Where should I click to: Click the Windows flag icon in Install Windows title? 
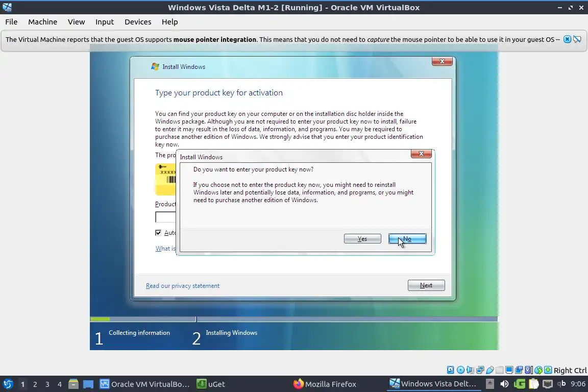(155, 67)
